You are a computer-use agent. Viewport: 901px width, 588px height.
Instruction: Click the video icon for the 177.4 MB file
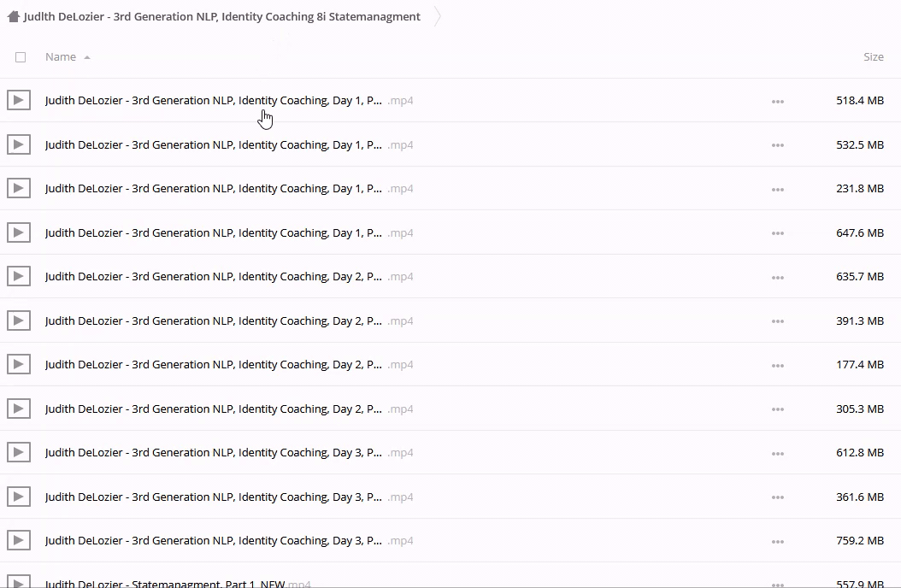point(19,365)
